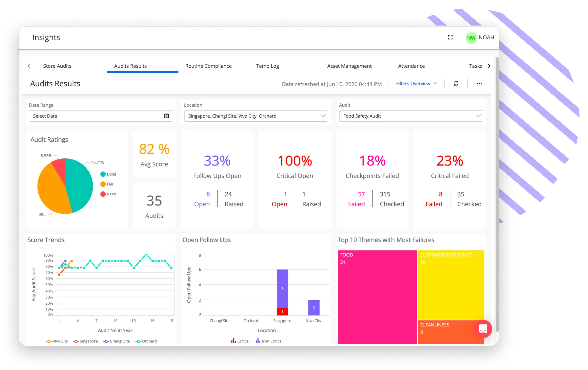The width and height of the screenshot is (588, 370).
Task: Click the 100% Critical Open figure
Action: pos(295,161)
